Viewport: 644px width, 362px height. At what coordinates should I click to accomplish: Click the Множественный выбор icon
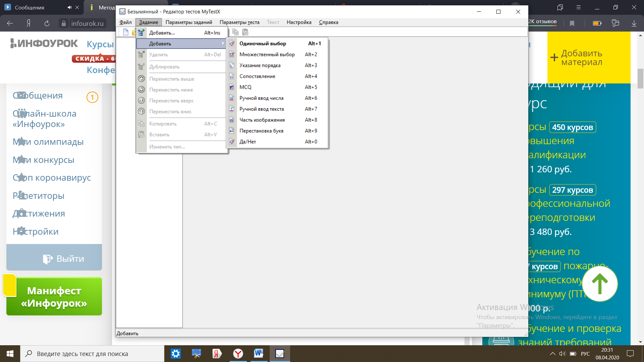click(232, 54)
